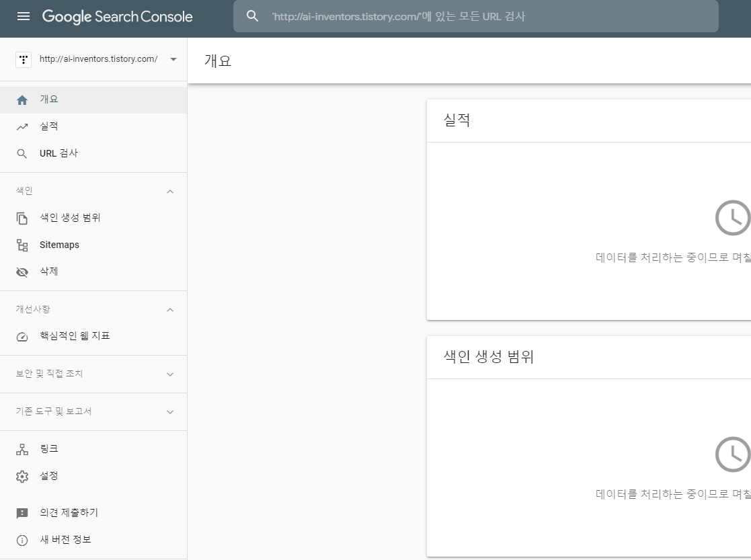Click the pages icon for 색인 생성 범위

(x=22, y=218)
